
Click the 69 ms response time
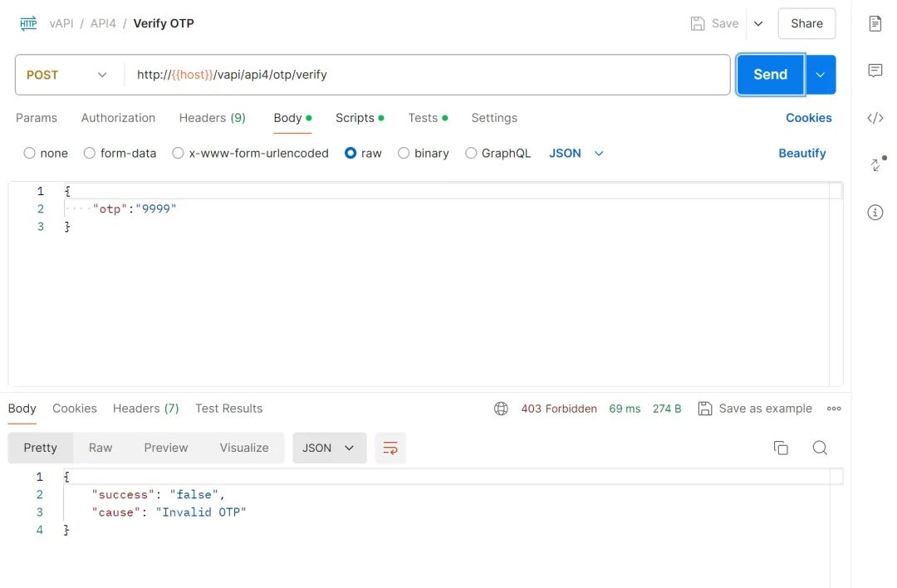tap(625, 409)
